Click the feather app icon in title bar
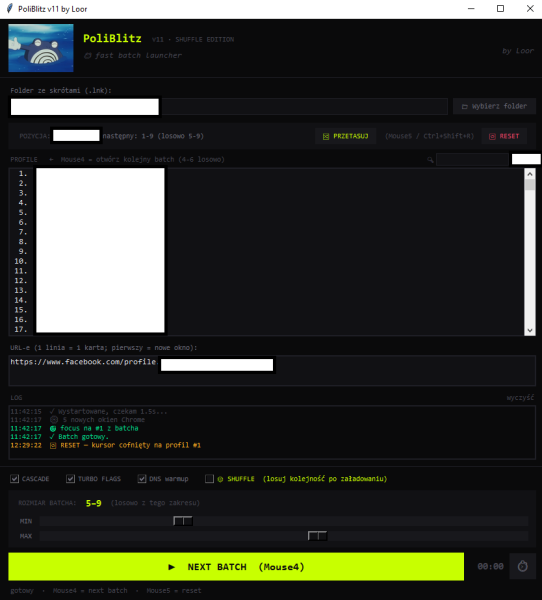This screenshot has height=600, width=542. 10,8
